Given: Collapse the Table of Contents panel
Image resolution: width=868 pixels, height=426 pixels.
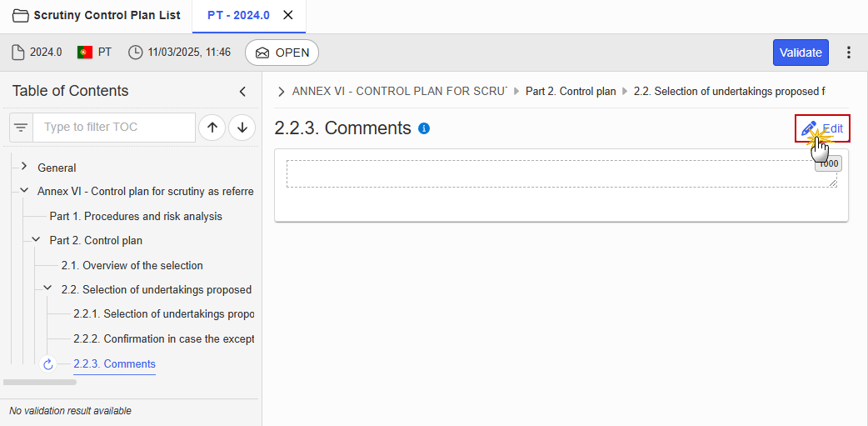Looking at the screenshot, I should coord(242,92).
